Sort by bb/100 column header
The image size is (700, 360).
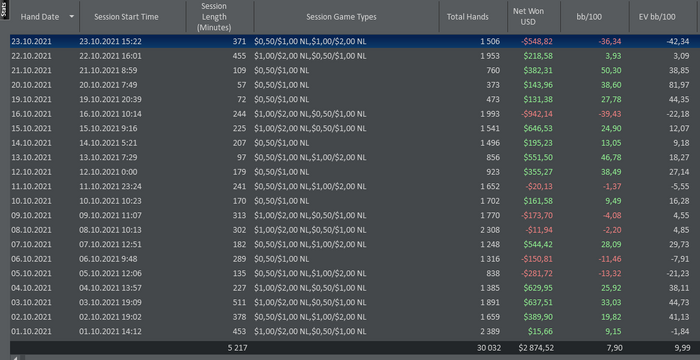click(x=589, y=17)
